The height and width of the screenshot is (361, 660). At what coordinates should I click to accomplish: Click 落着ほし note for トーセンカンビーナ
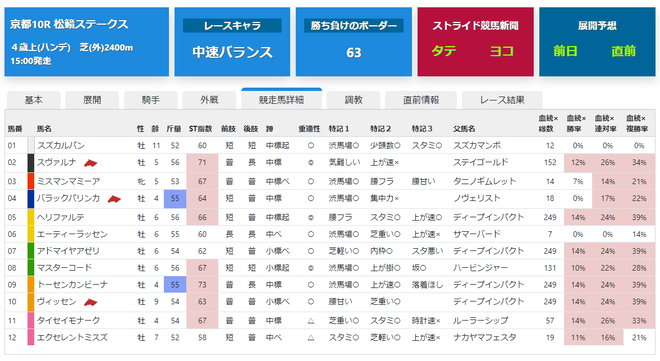pos(428,285)
